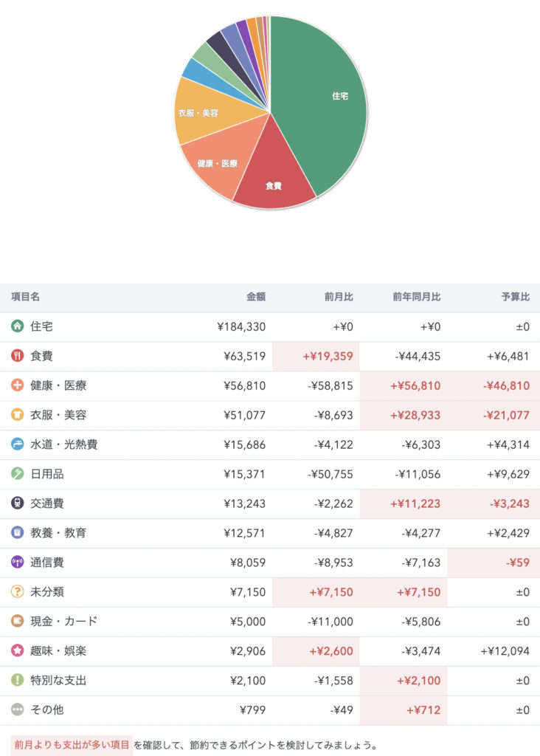Viewport: 540px width, 756px height.
Task: Click the orange 健康・医療 plus icon
Action: tap(17, 385)
